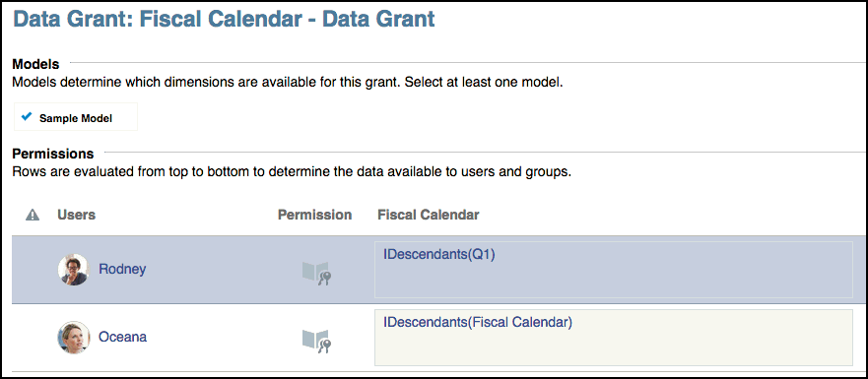Open the Rodney user link

click(122, 270)
